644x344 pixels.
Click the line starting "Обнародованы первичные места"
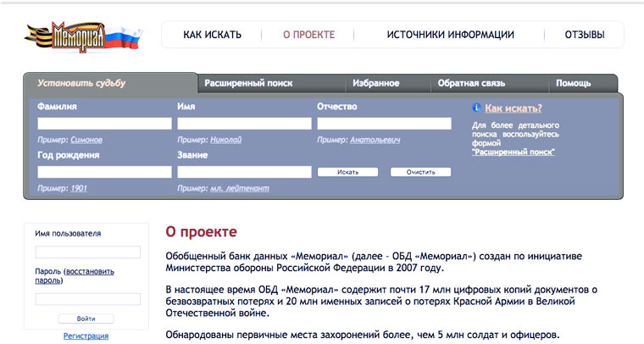[x=363, y=335]
